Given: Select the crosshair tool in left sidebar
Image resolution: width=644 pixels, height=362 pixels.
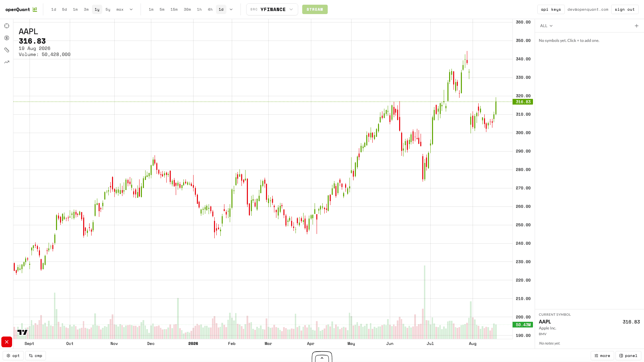Looking at the screenshot, I should point(7,26).
